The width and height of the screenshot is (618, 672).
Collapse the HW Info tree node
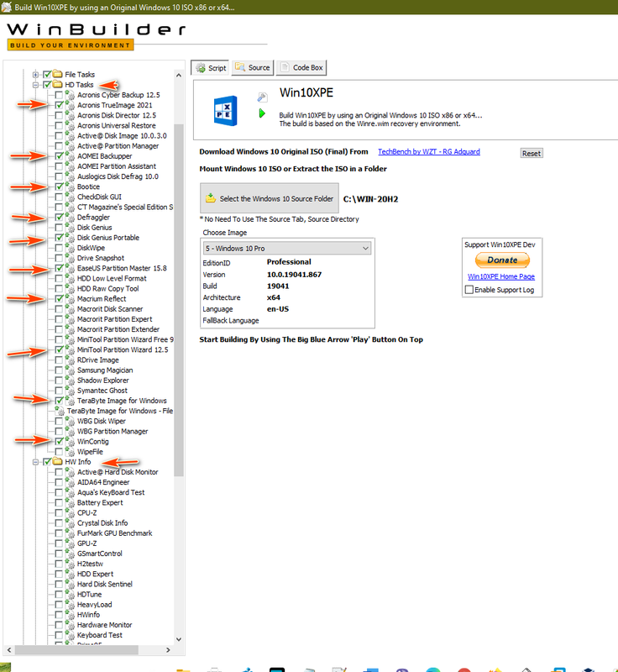click(x=35, y=462)
